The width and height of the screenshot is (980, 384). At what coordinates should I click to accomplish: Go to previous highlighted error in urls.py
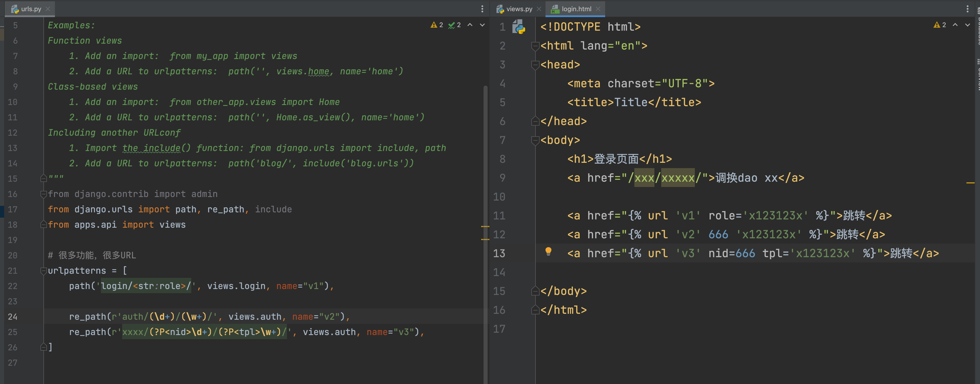(x=470, y=25)
